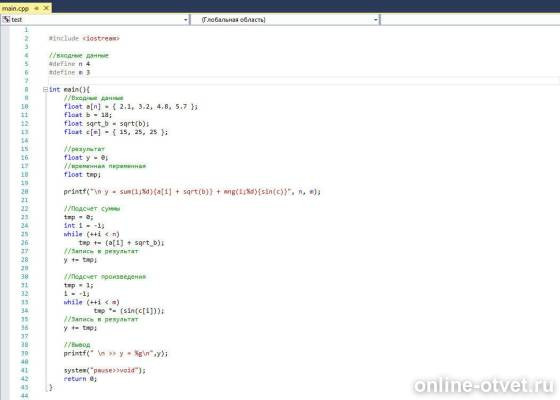Click line number 20 in gutter
The width and height of the screenshot is (560, 400).
pyautogui.click(x=24, y=191)
